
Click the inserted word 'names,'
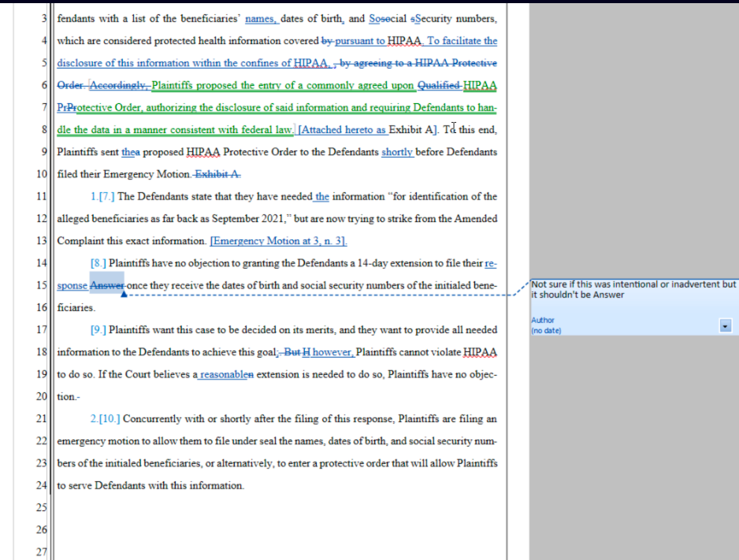(262, 19)
